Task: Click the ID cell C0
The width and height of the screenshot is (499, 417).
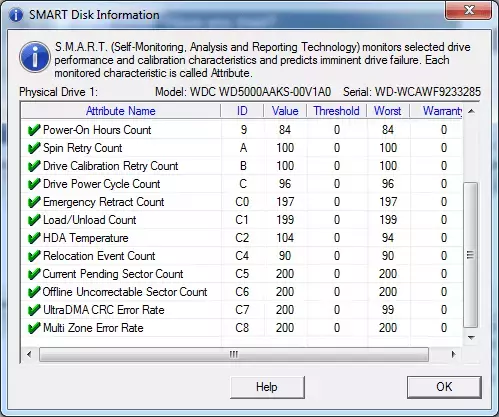Action: point(242,202)
